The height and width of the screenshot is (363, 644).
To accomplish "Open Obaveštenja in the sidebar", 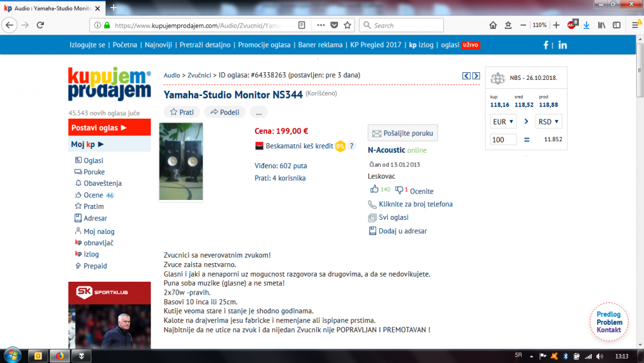I will tap(102, 183).
